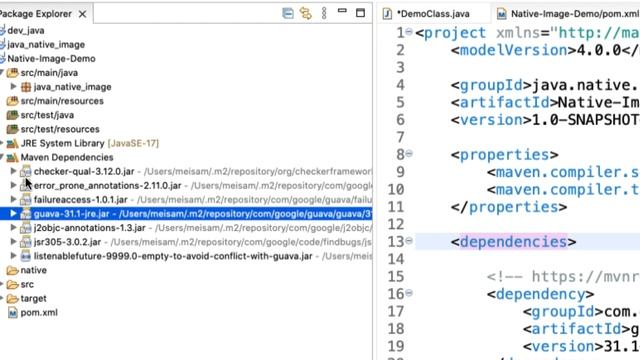Image resolution: width=640 pixels, height=360 pixels.
Task: Click the jsr305 jar file icon
Action: (x=26, y=242)
